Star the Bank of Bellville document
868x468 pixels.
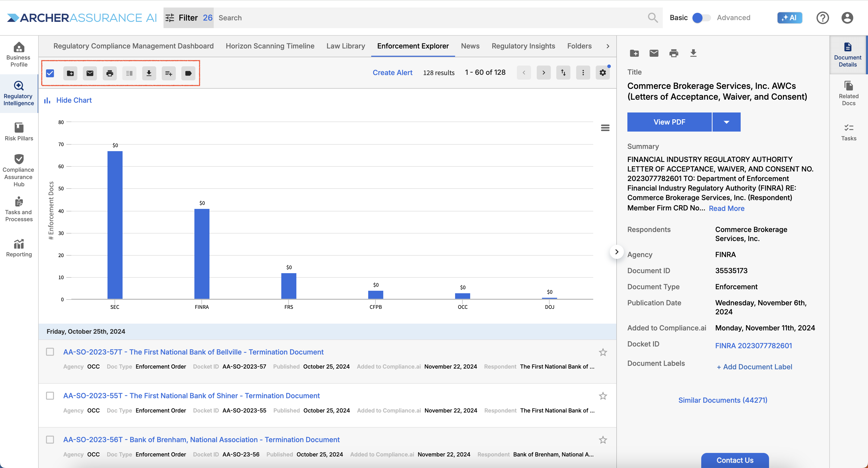click(603, 352)
